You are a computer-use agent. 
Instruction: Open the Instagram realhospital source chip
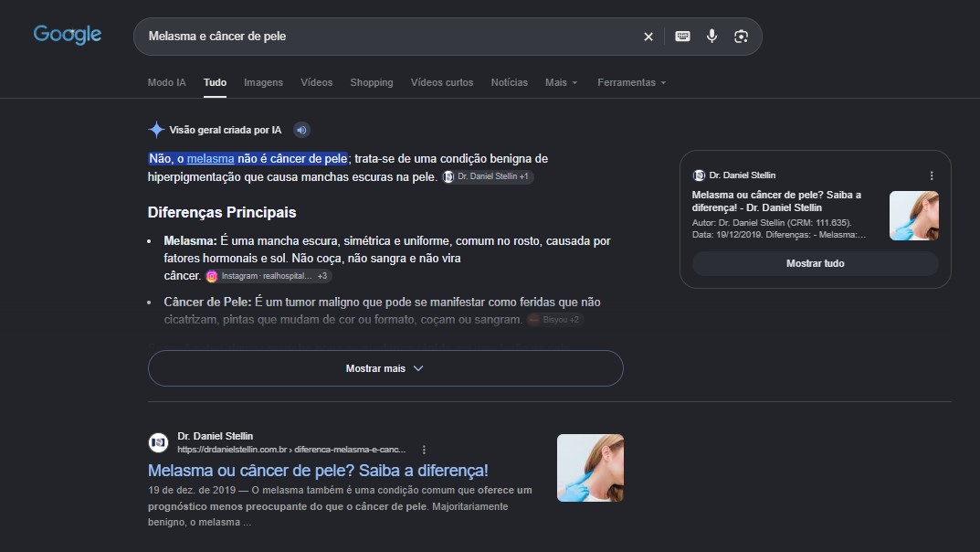pos(269,276)
